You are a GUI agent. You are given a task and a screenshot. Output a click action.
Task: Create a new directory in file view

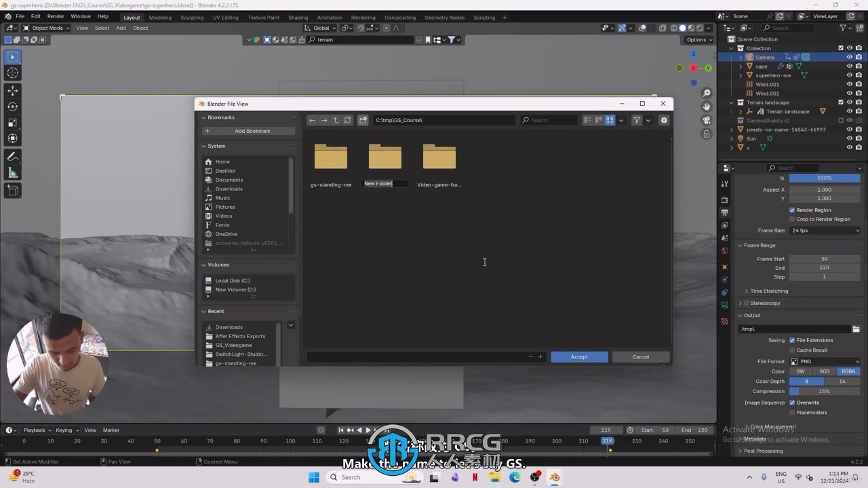363,120
